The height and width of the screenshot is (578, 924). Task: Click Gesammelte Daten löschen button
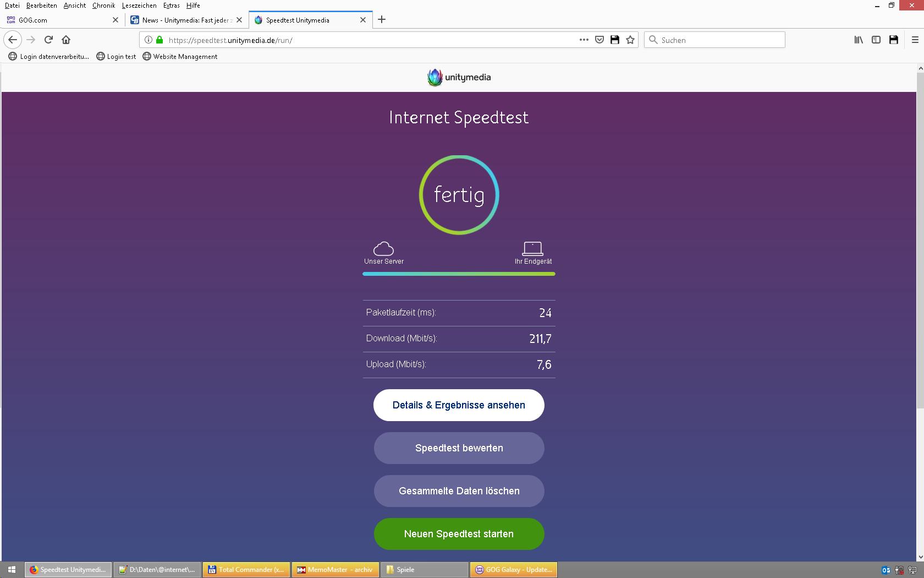tap(459, 491)
